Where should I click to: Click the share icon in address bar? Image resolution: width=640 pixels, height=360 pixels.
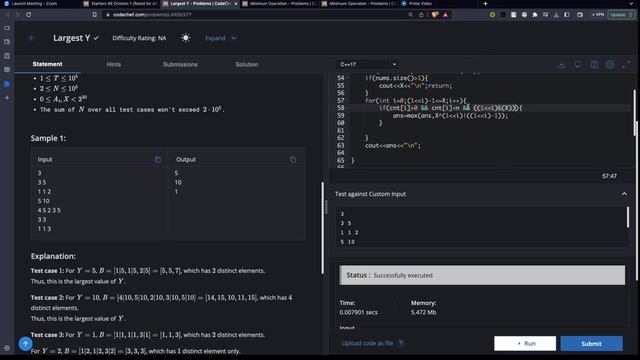pos(421,15)
